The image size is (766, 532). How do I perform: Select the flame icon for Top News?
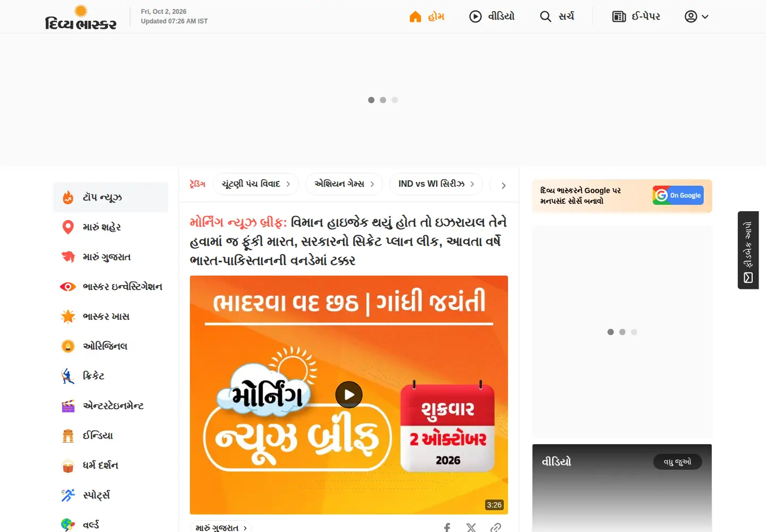tap(68, 197)
